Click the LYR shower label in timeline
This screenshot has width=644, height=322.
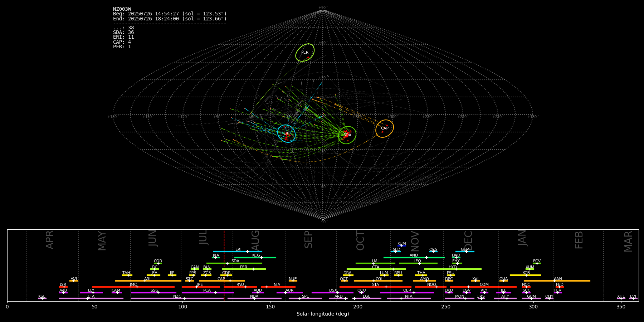pos(63,285)
